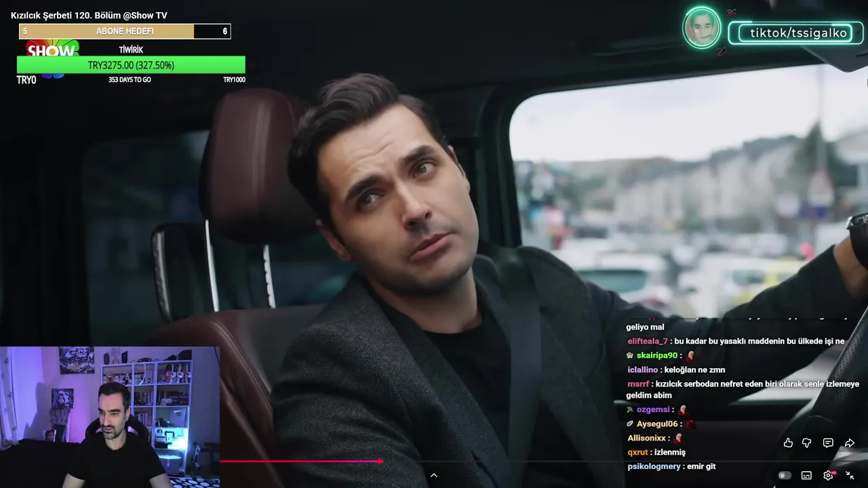
Task: Click the username qxrut in chat
Action: (x=637, y=452)
